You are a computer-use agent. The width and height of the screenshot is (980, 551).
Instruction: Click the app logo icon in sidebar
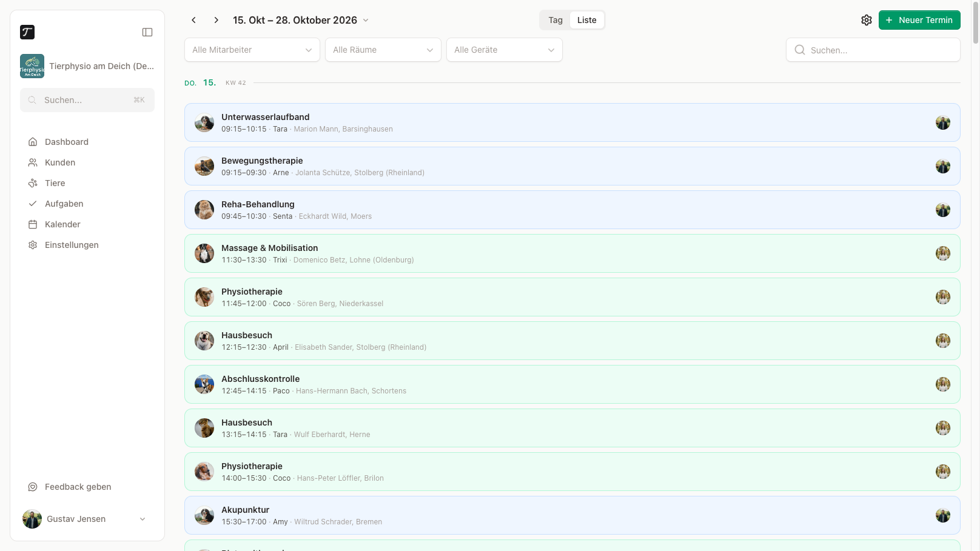click(27, 32)
